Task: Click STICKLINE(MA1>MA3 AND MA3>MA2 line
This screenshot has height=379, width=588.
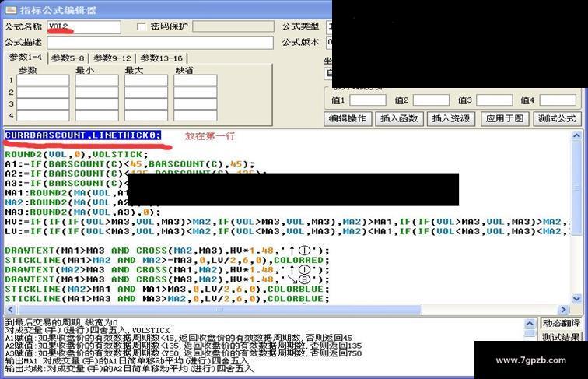Action: (167, 299)
